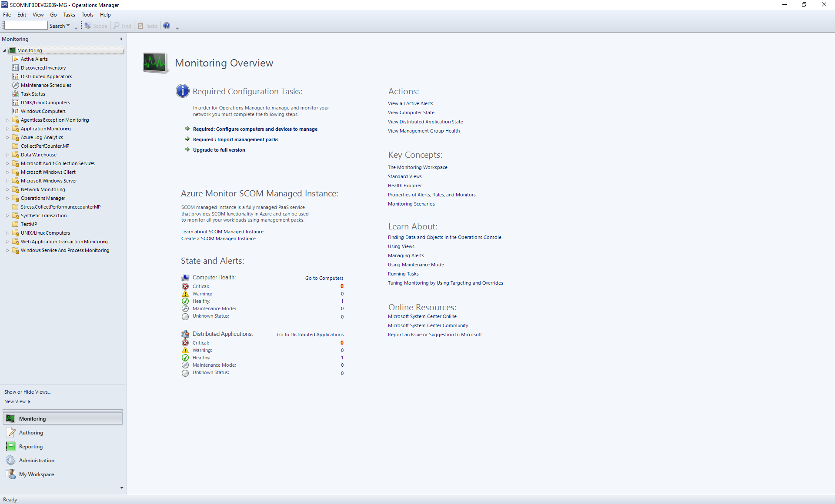Screen dimensions: 835x504
Task: Click the Windows Computers icon
Action: [16, 111]
